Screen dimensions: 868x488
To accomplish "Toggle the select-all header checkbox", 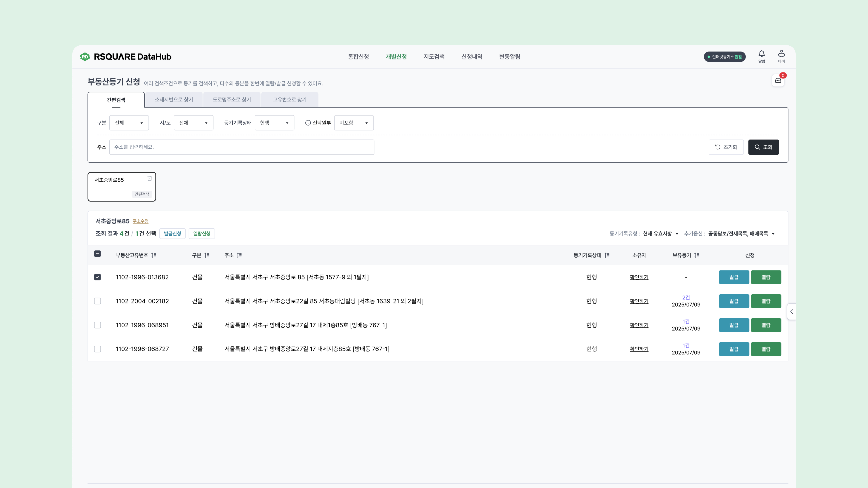I will tap(97, 254).
